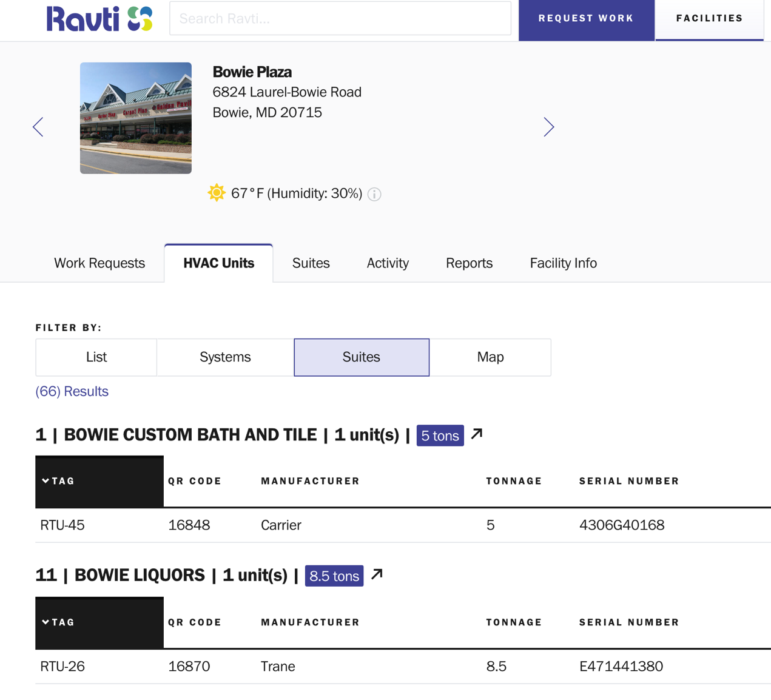Click serial number E471441380
This screenshot has width=771, height=700.
[x=621, y=667]
